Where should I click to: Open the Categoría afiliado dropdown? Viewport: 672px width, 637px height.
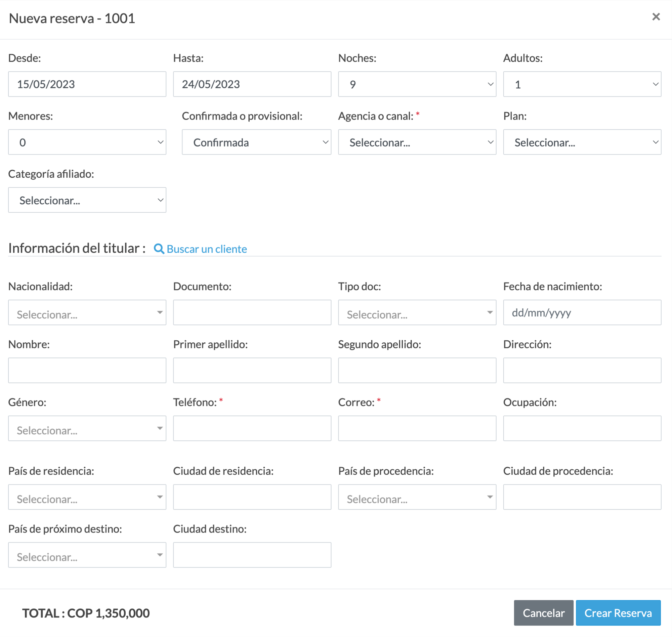(87, 200)
